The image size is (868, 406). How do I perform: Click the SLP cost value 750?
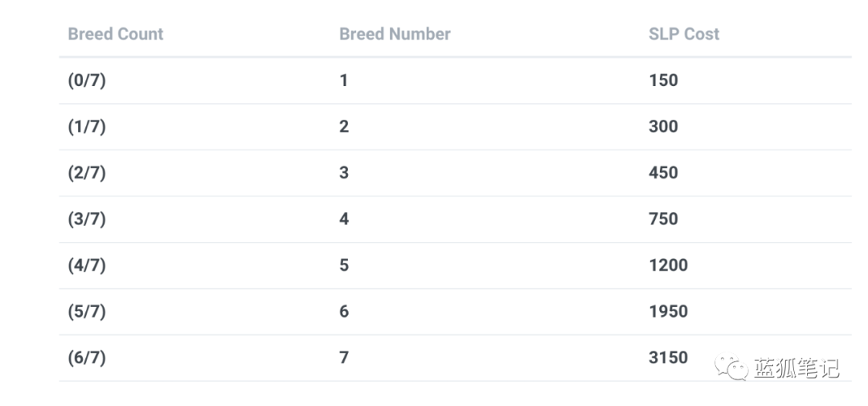click(663, 219)
